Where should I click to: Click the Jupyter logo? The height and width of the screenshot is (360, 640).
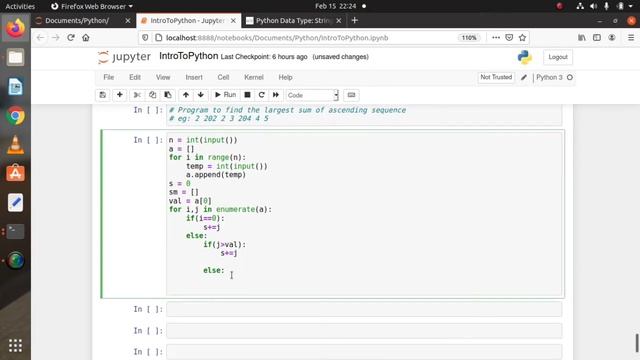click(124, 57)
